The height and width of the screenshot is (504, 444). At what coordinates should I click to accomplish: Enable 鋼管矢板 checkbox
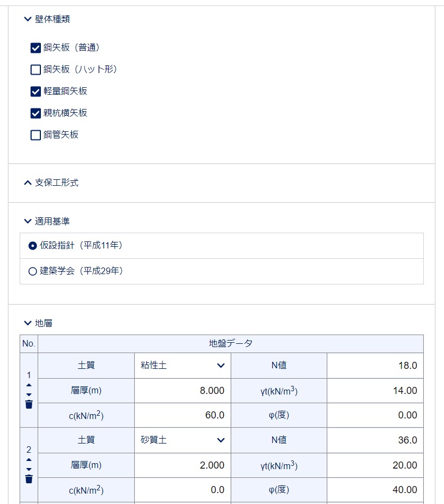pos(35,135)
